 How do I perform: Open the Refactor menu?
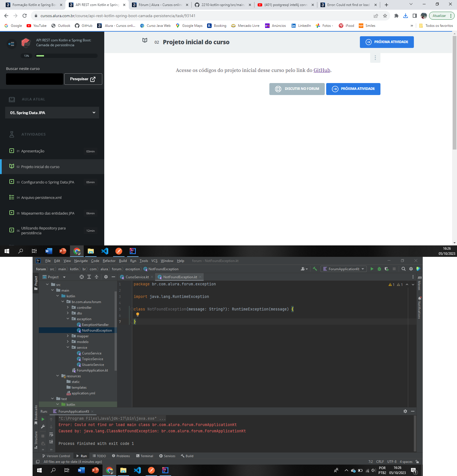pyautogui.click(x=109, y=261)
